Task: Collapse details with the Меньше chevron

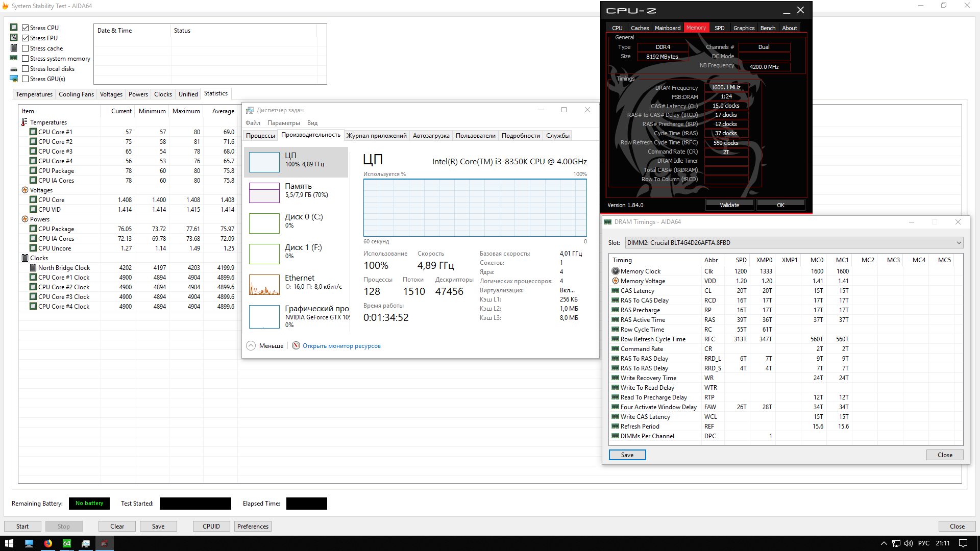Action: point(251,345)
